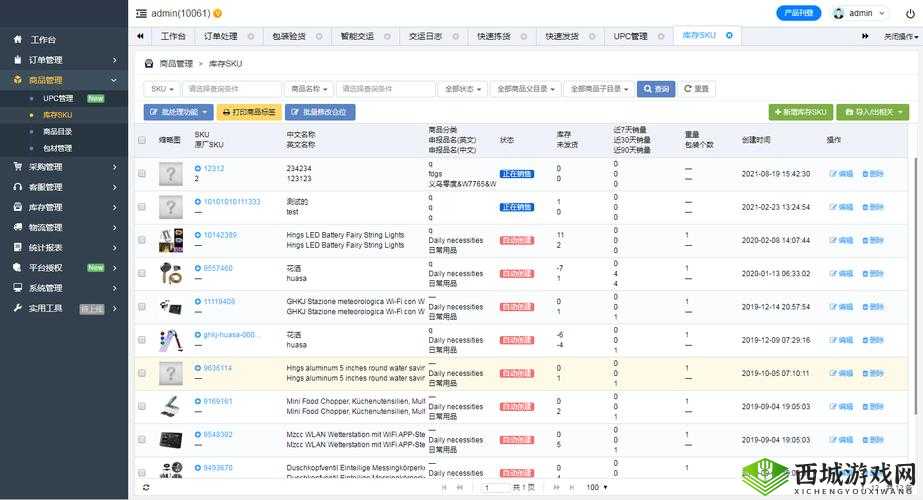The width and height of the screenshot is (923, 500).
Task: Click the info icon beside SKU 10142389
Action: (x=198, y=235)
